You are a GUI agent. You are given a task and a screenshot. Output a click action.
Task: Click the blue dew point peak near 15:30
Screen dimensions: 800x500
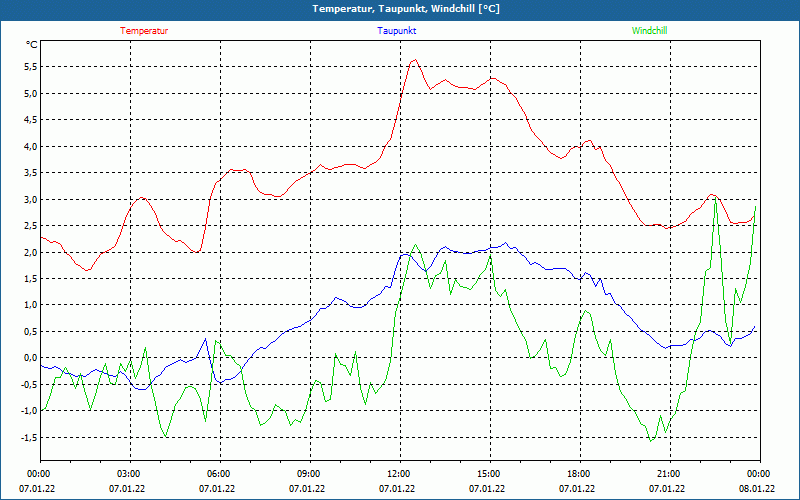click(x=506, y=243)
